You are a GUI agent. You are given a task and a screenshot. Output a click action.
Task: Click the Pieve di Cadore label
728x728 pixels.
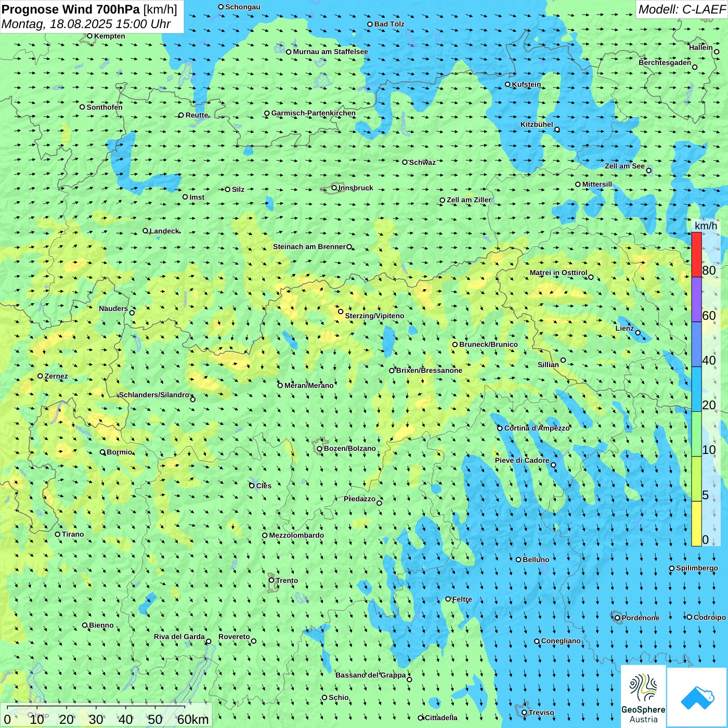tap(522, 460)
